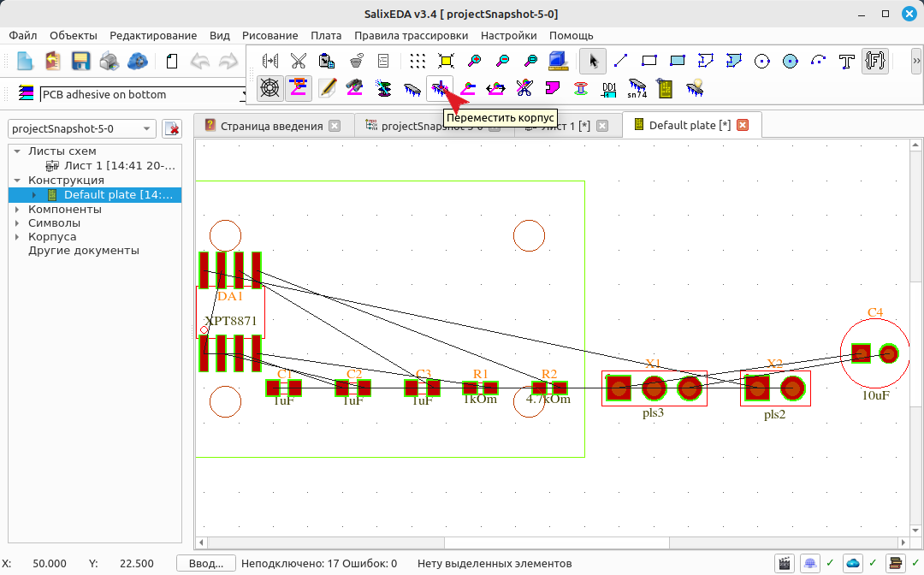Close the Страница введения tab
Image resolution: width=924 pixels, height=575 pixels.
(x=335, y=126)
